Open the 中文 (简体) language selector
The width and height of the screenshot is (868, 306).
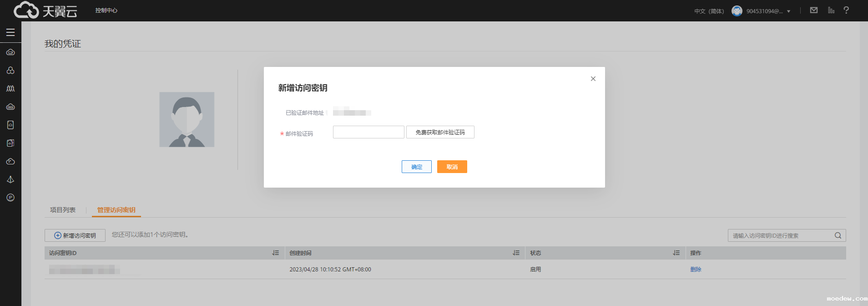tap(709, 11)
